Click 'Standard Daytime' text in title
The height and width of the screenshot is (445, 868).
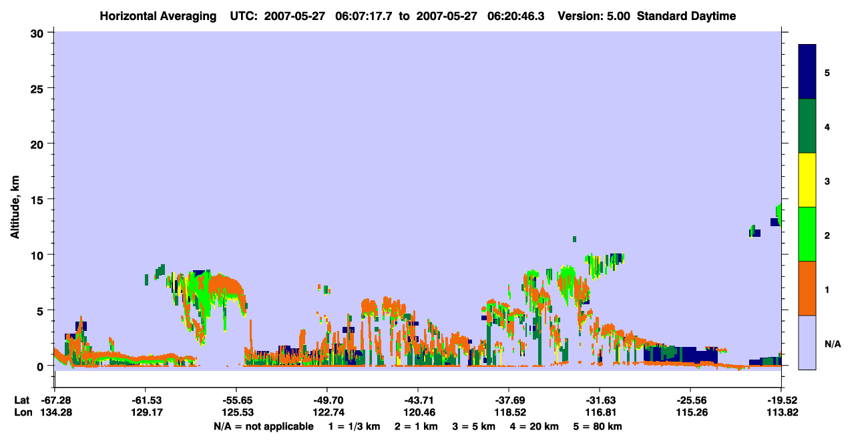[686, 16]
